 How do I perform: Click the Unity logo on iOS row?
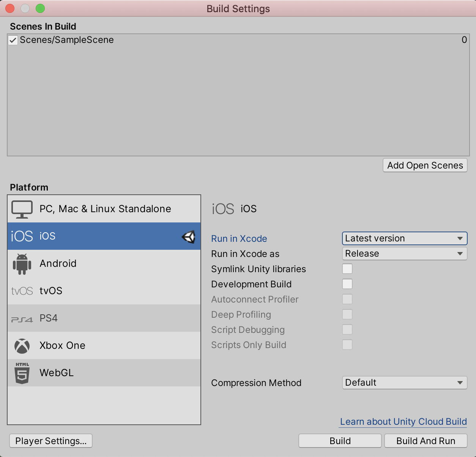click(189, 237)
